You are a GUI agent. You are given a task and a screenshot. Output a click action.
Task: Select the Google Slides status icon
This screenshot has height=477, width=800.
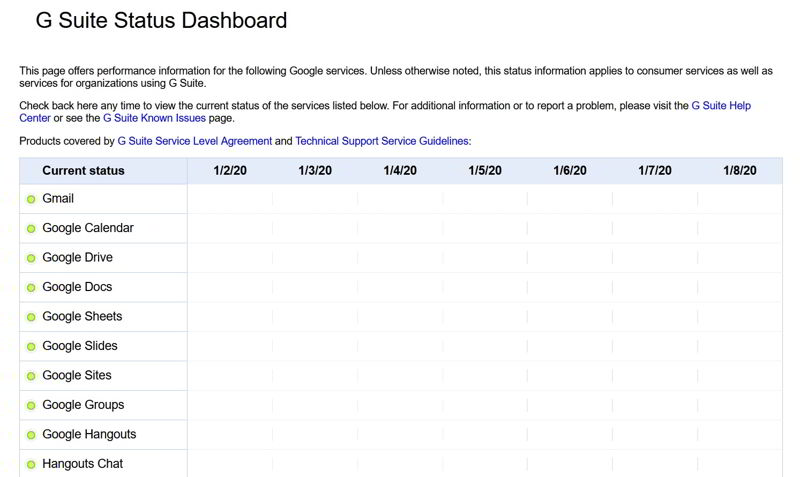coord(31,347)
